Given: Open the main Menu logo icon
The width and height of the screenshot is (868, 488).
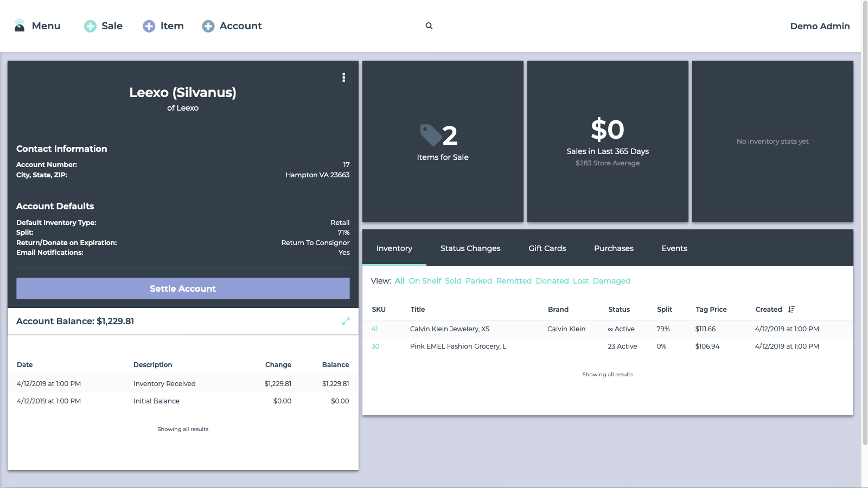Looking at the screenshot, I should (x=20, y=25).
